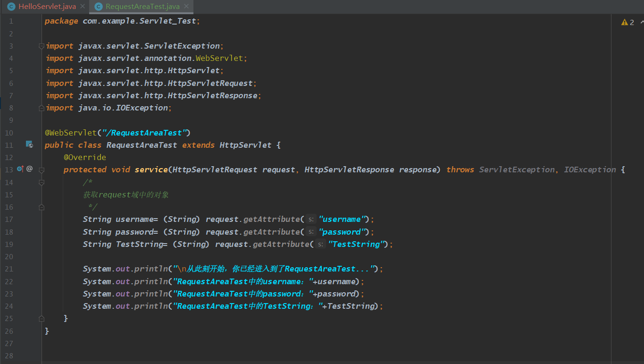Click the import fold end marker on line 8

pos(42,108)
